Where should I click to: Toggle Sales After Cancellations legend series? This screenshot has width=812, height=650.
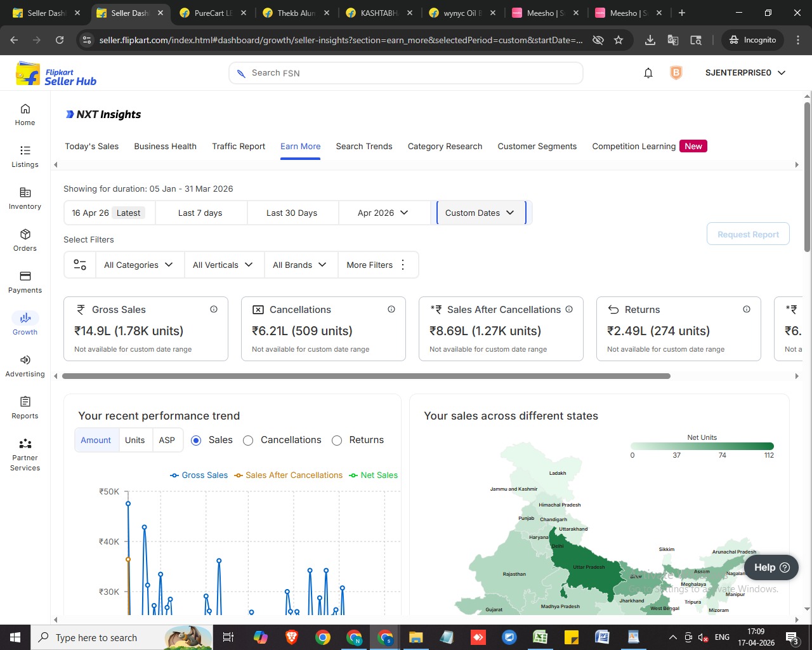(x=288, y=475)
